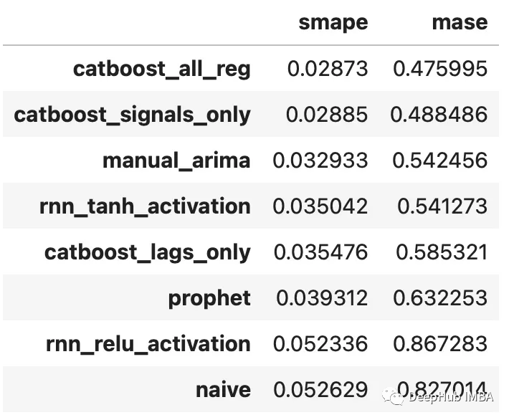
Task: Click the mase column header
Action: 460,22
